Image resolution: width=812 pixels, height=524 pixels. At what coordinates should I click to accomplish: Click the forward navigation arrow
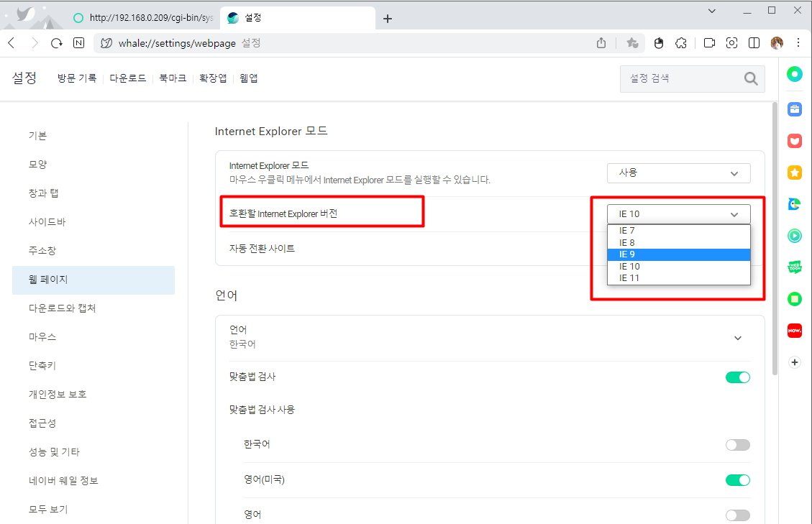pos(35,43)
